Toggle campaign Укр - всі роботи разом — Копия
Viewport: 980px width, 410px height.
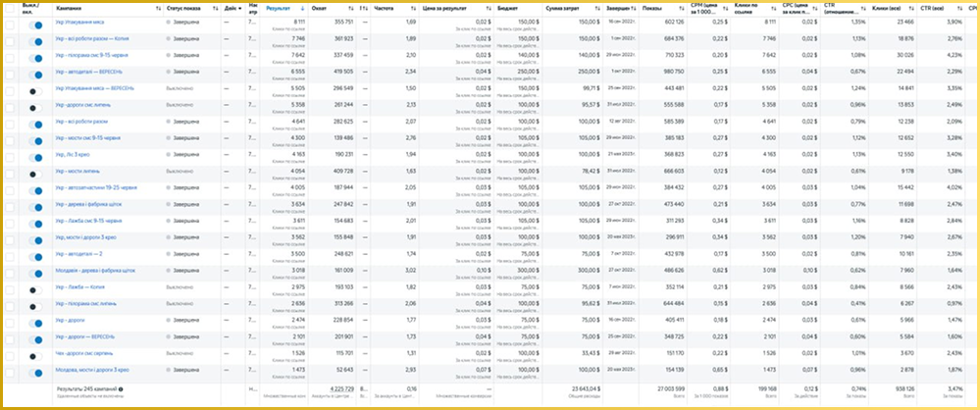coord(35,42)
